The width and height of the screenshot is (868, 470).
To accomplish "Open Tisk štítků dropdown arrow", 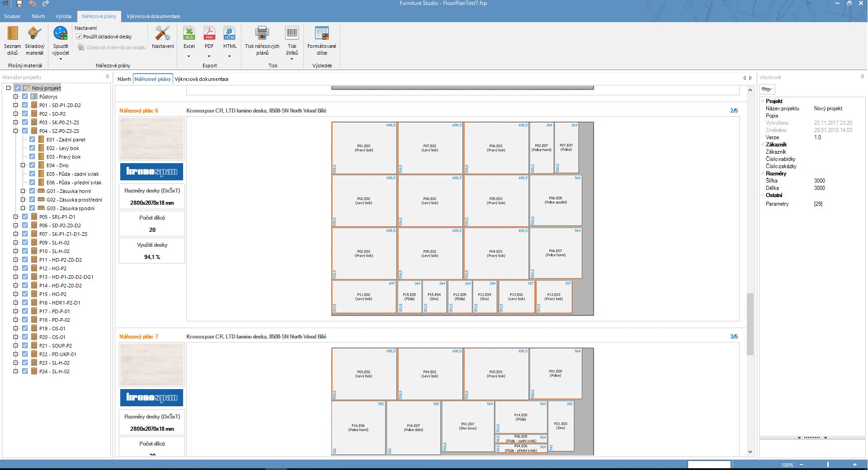I will pos(292,59).
